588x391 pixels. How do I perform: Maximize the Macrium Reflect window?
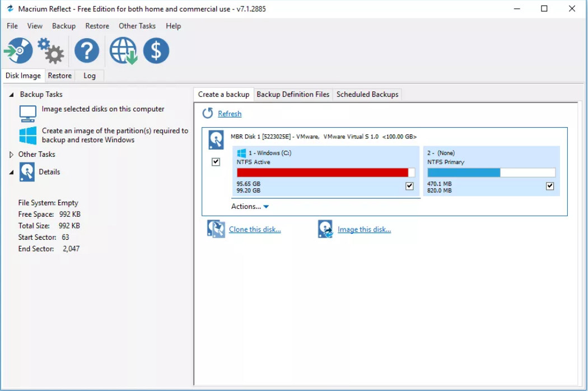[x=544, y=8]
